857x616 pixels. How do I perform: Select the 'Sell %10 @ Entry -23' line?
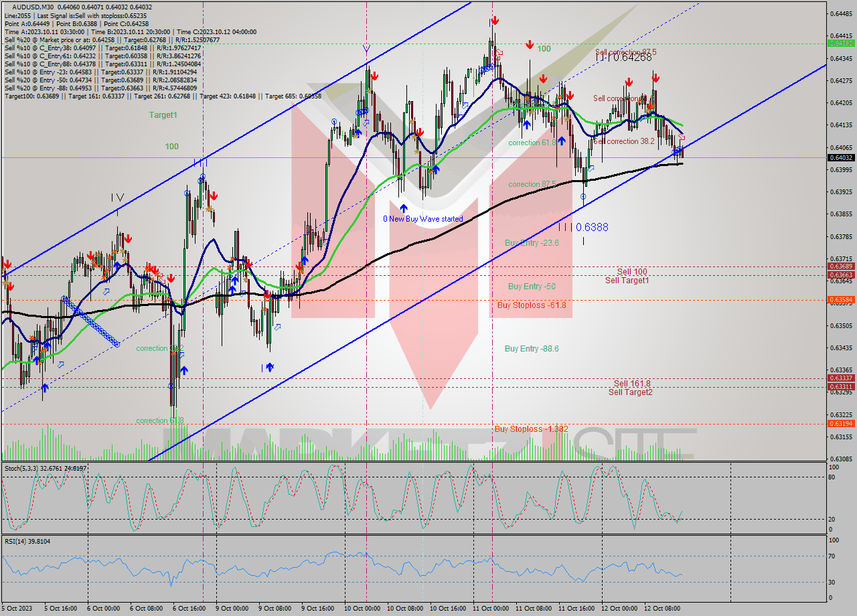(x=100, y=72)
